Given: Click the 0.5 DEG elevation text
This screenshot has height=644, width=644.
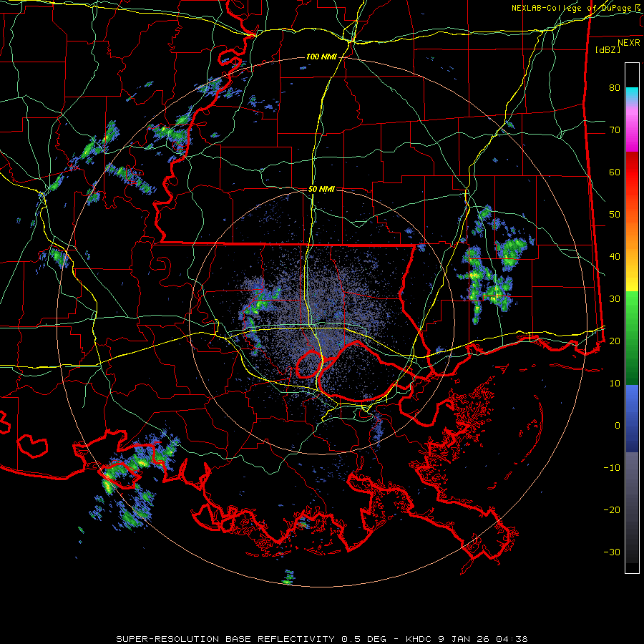Looking at the screenshot, I should [364, 639].
